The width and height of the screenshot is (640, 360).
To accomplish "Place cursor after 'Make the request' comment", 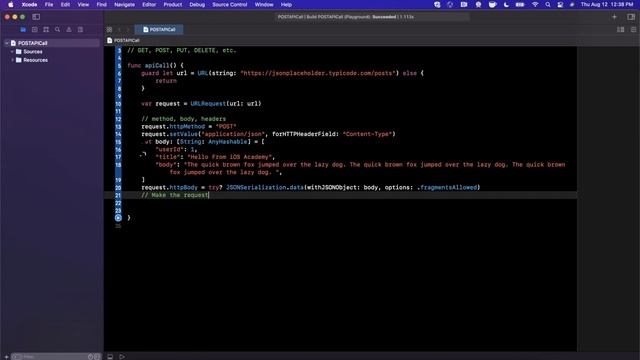I will coord(209,195).
